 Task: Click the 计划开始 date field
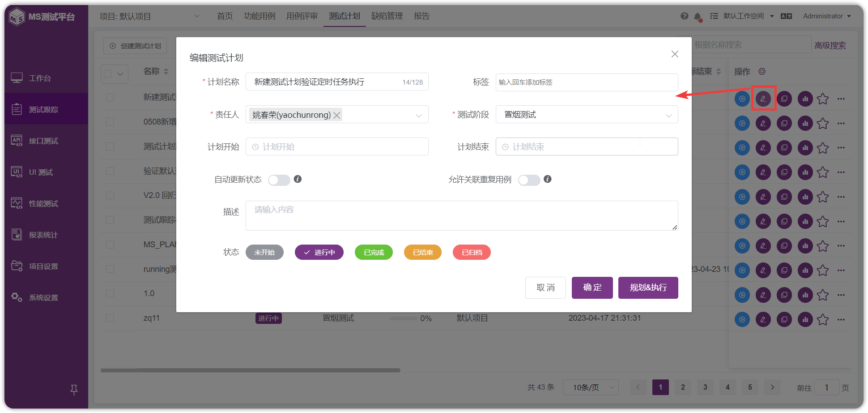pos(337,146)
